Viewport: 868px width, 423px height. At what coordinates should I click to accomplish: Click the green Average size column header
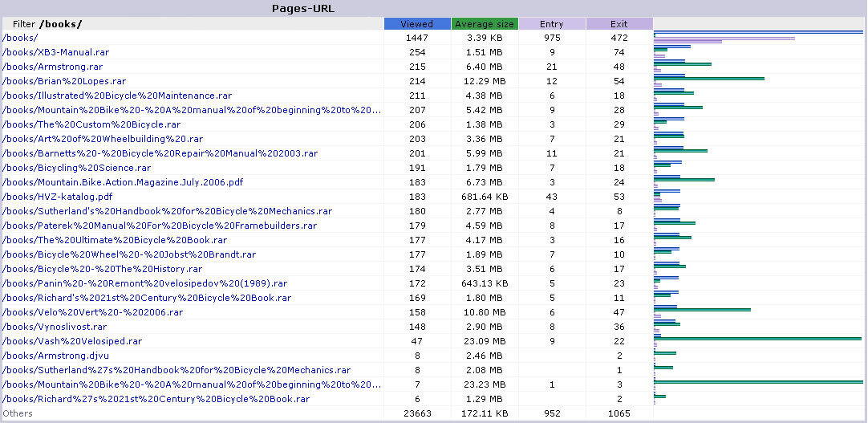pyautogui.click(x=485, y=24)
